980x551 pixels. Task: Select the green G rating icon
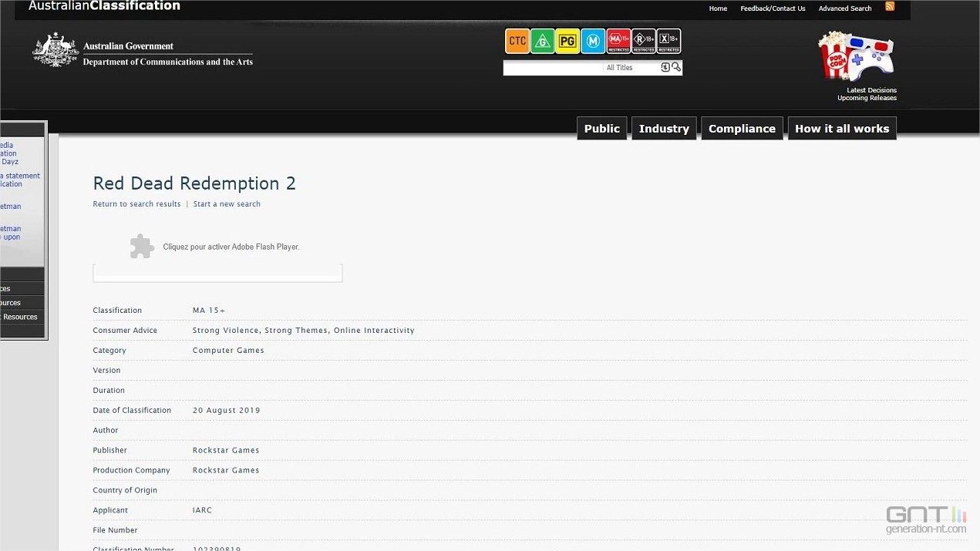pos(543,41)
